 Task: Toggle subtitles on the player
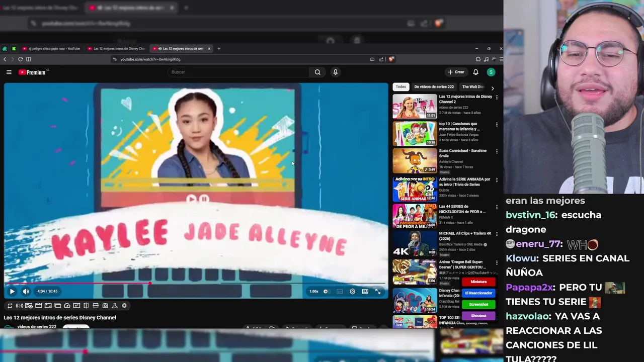click(340, 292)
